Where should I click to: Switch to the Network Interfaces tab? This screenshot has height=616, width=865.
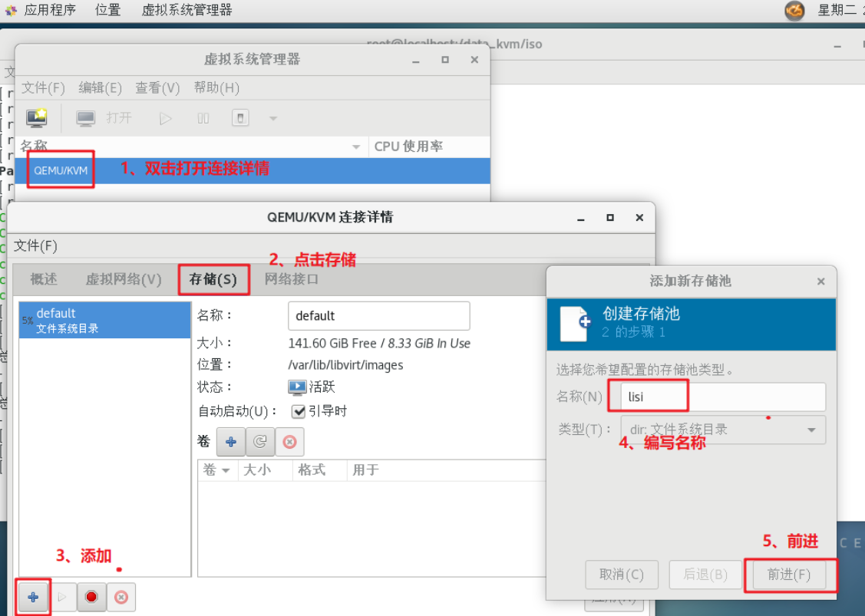(292, 279)
